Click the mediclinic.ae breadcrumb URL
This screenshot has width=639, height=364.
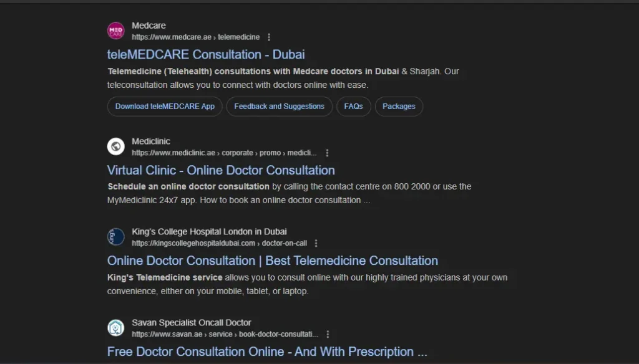(224, 153)
